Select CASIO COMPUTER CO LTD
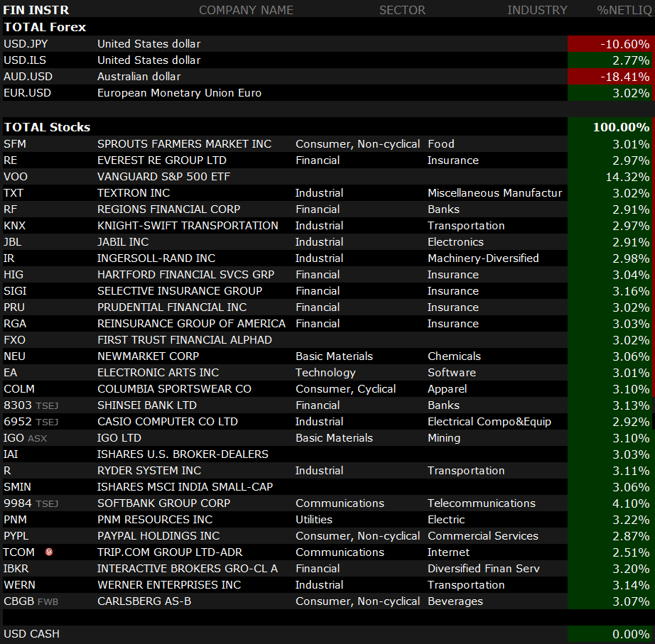655x644 pixels. [168, 421]
